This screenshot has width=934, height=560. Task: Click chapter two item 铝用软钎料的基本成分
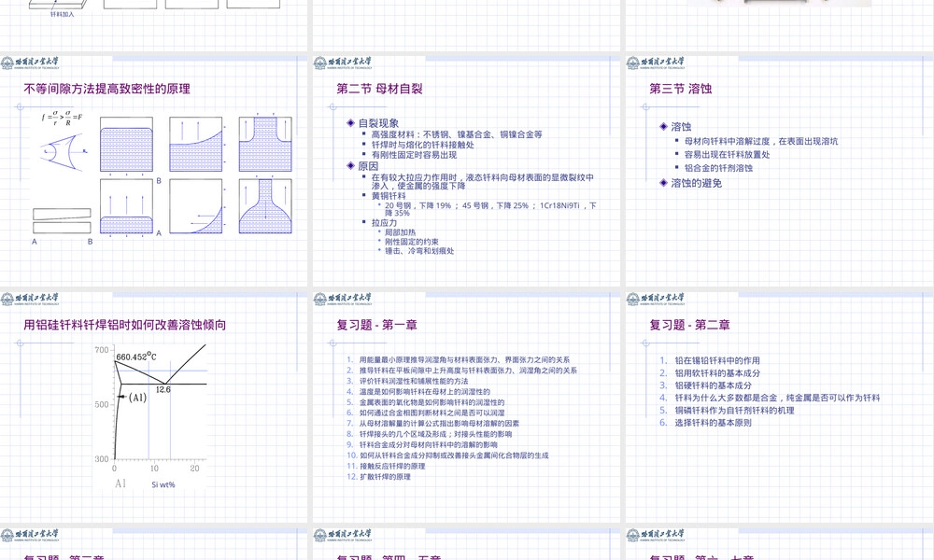717,373
